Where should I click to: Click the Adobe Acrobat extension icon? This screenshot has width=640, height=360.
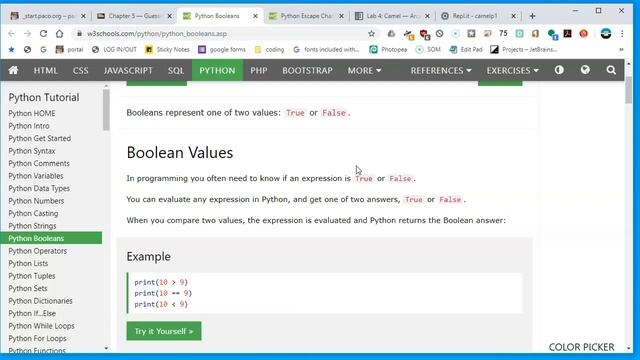567,33
